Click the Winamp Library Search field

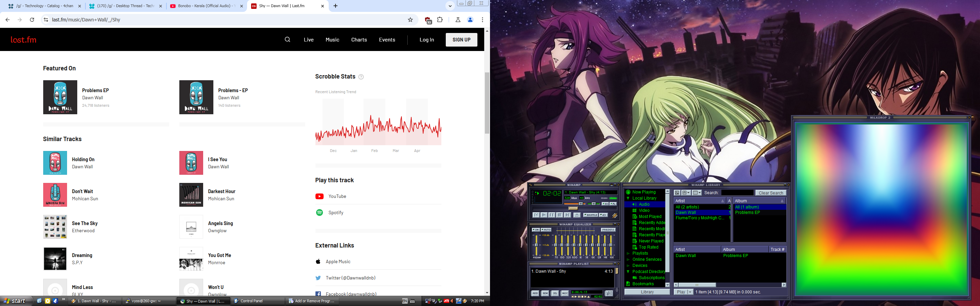point(737,193)
